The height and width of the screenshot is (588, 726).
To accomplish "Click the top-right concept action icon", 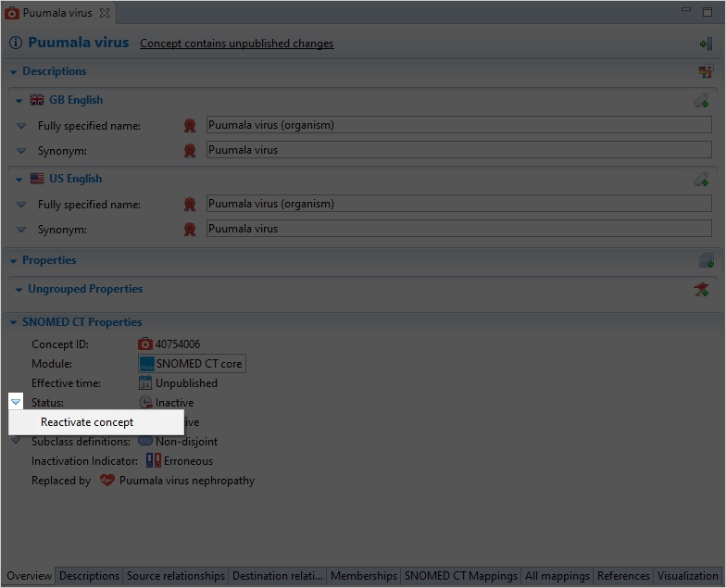I will tap(706, 44).
